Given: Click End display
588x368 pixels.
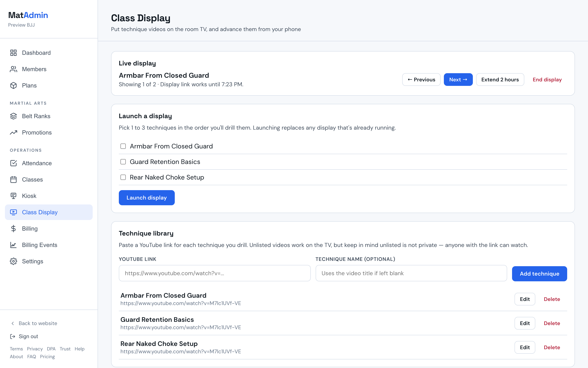Looking at the screenshot, I should [547, 80].
